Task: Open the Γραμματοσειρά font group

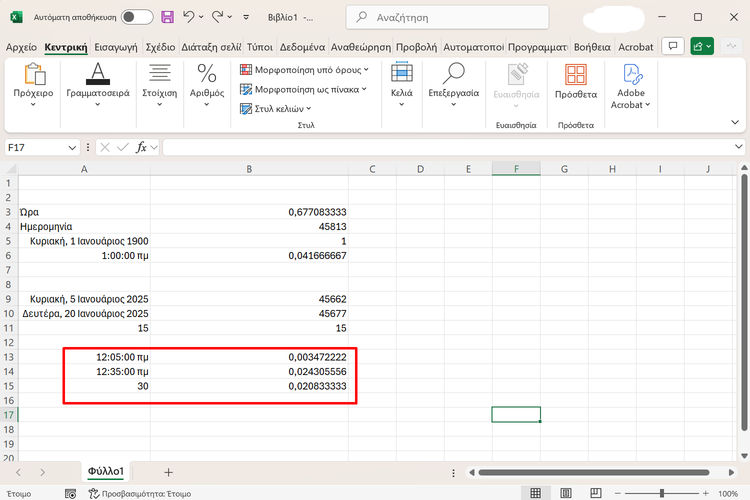Action: [x=98, y=85]
